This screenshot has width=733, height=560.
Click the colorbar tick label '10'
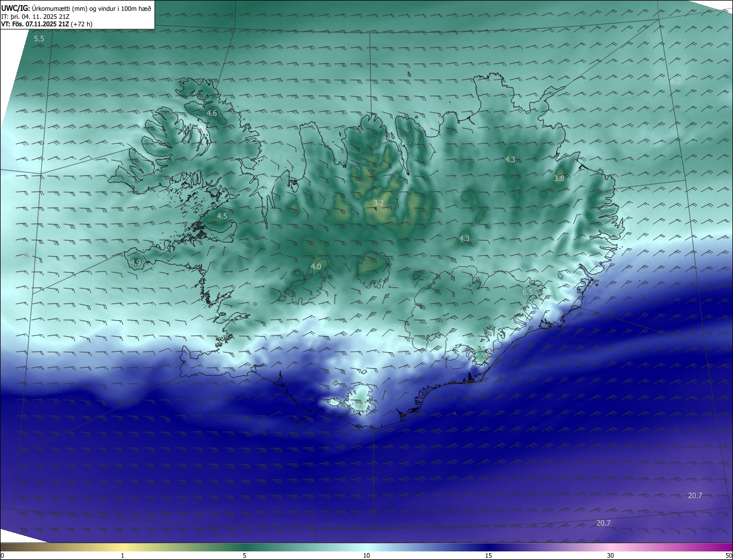366,555
